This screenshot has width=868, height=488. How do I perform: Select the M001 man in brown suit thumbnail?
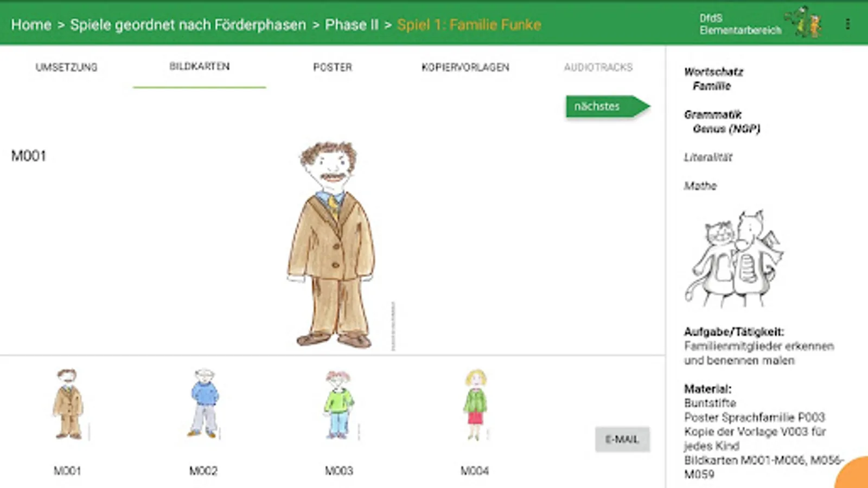pos(68,404)
